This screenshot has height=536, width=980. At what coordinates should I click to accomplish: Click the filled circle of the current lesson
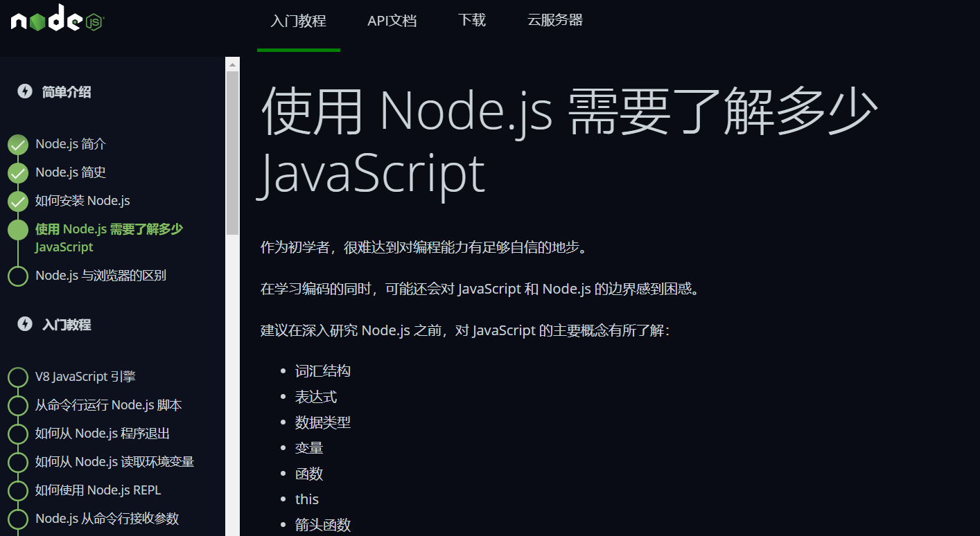click(x=18, y=230)
